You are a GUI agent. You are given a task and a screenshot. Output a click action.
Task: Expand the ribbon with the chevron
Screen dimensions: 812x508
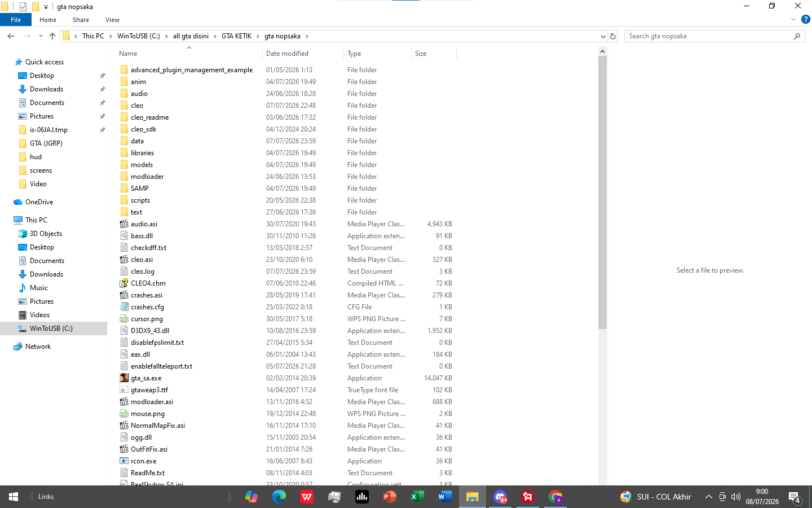point(793,19)
